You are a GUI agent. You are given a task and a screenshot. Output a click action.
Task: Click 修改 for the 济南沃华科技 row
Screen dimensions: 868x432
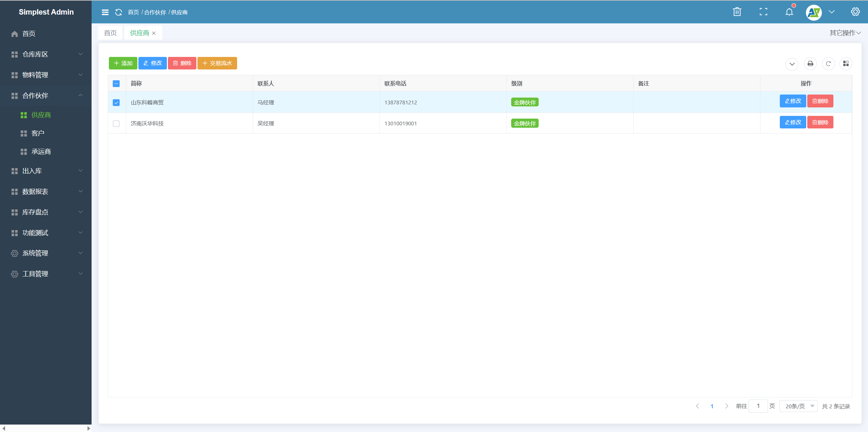(x=793, y=122)
